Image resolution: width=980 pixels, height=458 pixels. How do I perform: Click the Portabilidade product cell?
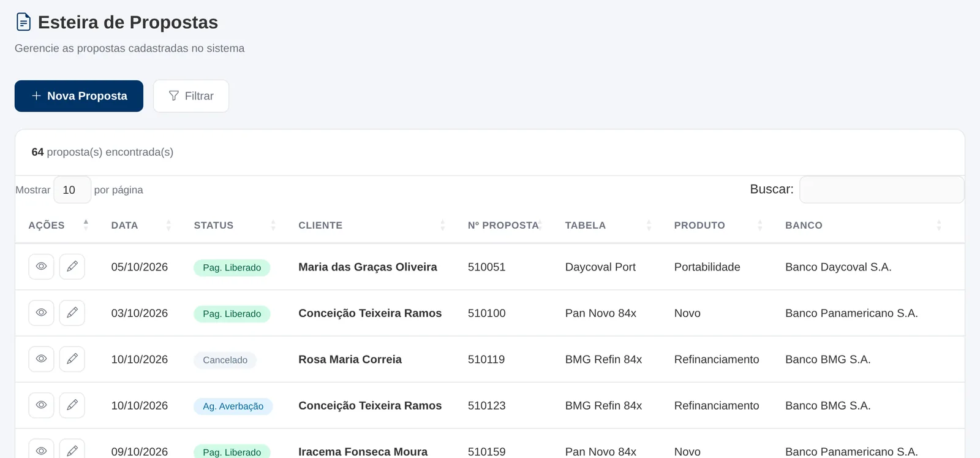tap(707, 267)
